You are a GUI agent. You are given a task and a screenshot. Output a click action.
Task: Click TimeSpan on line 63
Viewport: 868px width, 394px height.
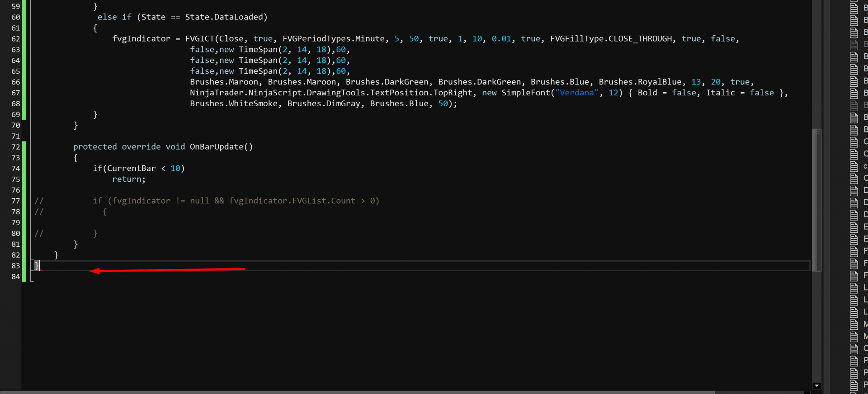[x=258, y=50]
